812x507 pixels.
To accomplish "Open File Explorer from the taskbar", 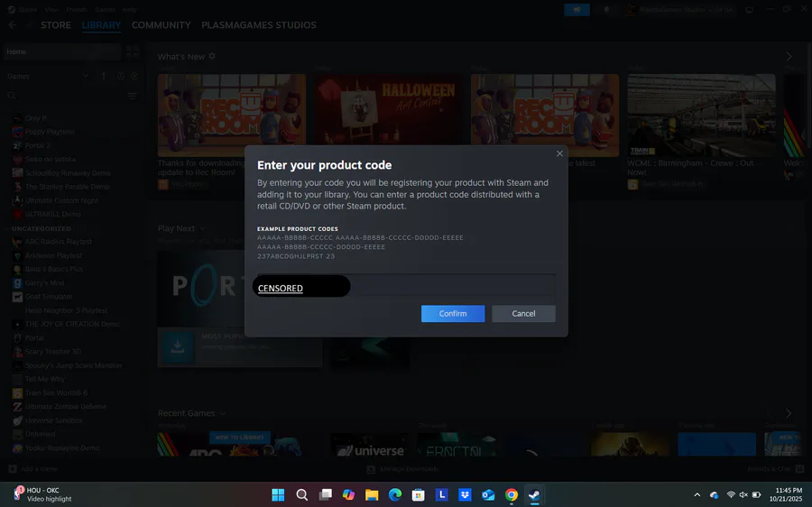I will point(372,494).
